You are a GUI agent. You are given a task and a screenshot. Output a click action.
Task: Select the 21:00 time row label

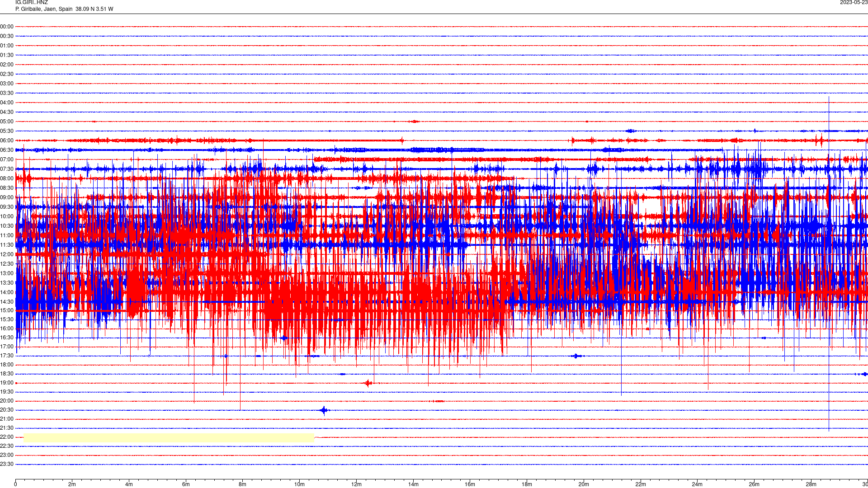pos(7,419)
